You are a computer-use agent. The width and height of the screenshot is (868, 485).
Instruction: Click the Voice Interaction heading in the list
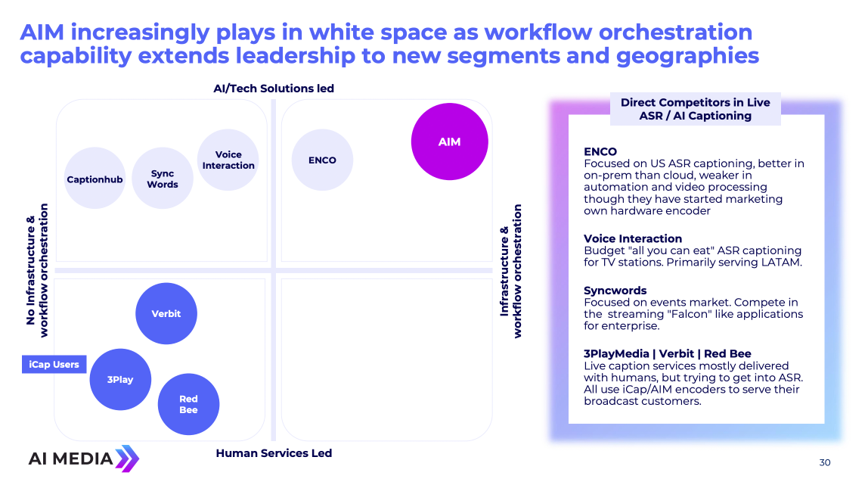tap(632, 239)
